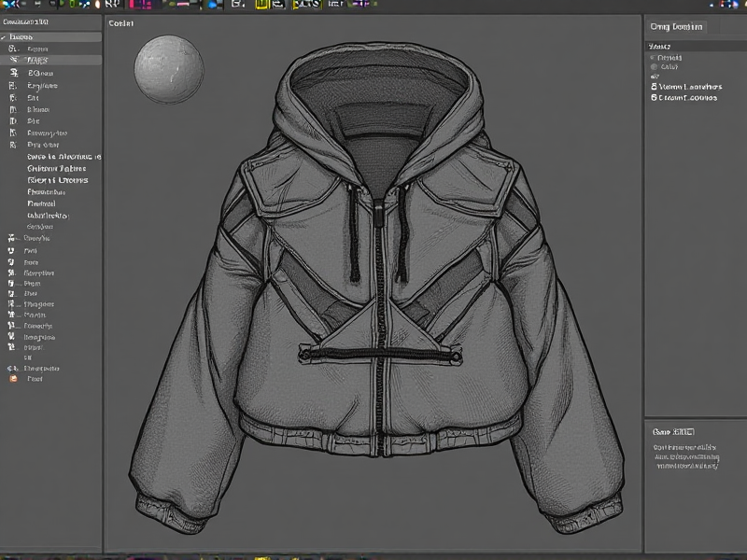This screenshot has width=747, height=560.
Task: Select the second radio option in right panel
Action: [x=653, y=67]
